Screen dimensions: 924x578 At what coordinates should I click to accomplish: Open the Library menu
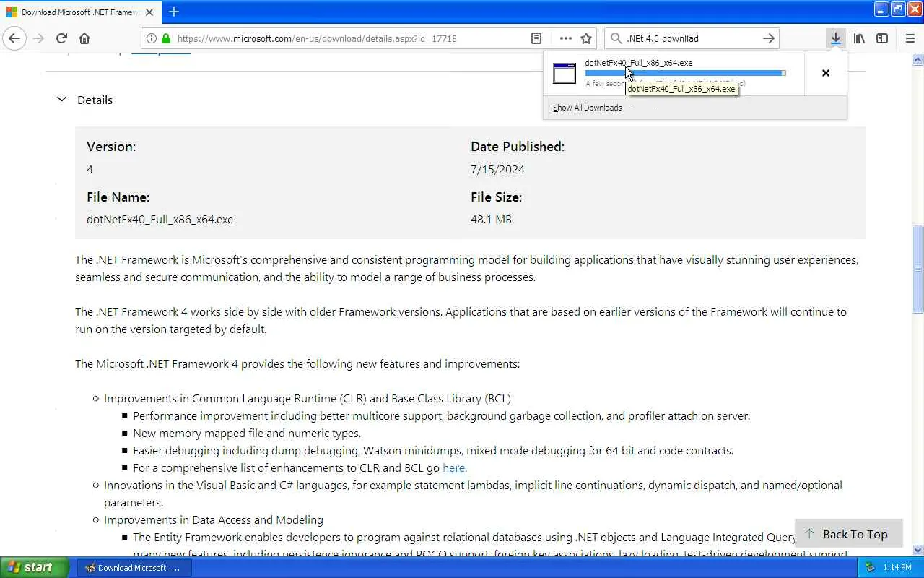[859, 38]
